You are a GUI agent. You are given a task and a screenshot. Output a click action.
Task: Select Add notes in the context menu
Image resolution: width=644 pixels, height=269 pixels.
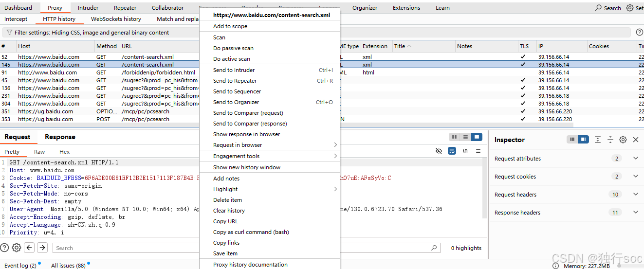pyautogui.click(x=269, y=179)
